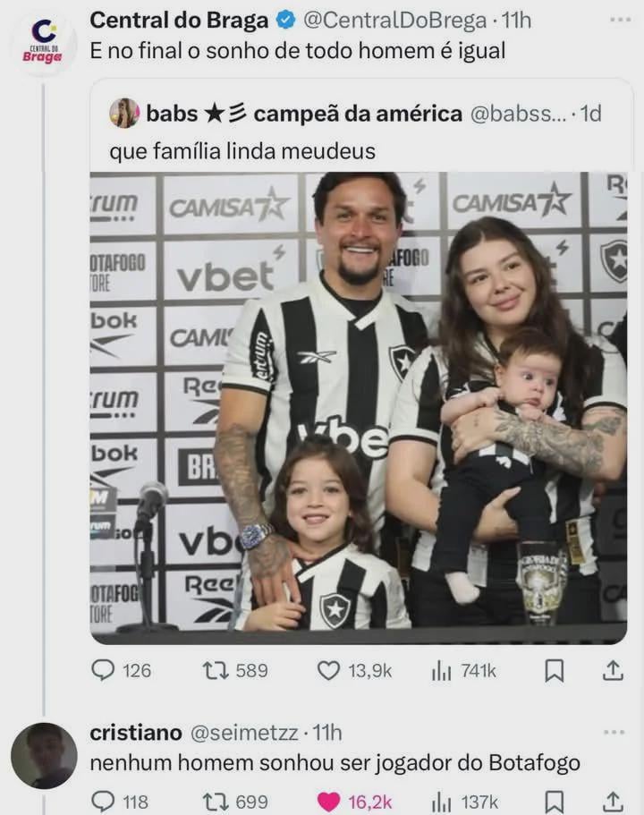Screen dimensions: 644x815
Task: Retweet the Central do Braga post
Action: (215, 670)
